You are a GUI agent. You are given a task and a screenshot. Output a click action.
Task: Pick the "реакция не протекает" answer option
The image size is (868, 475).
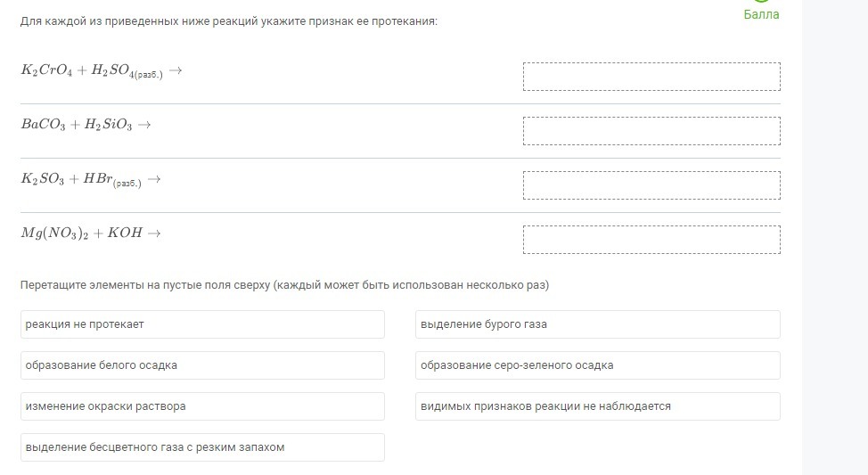point(202,324)
